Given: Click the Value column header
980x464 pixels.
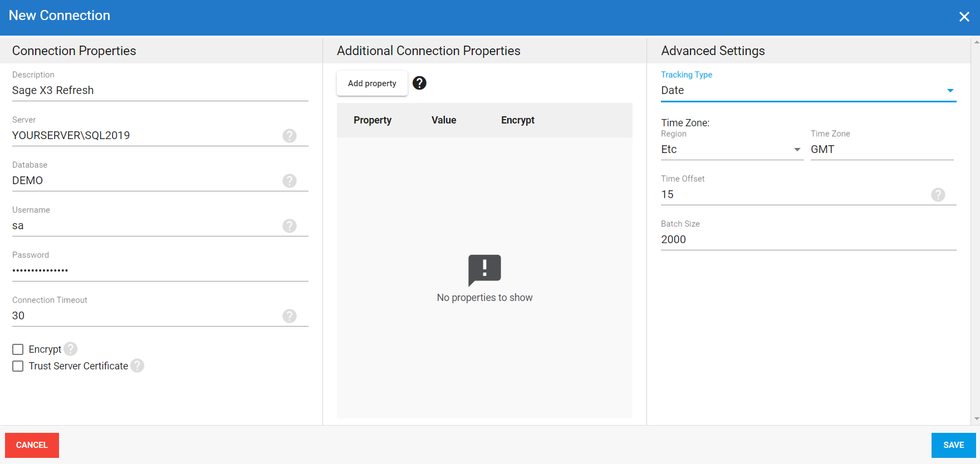Looking at the screenshot, I should (x=444, y=120).
